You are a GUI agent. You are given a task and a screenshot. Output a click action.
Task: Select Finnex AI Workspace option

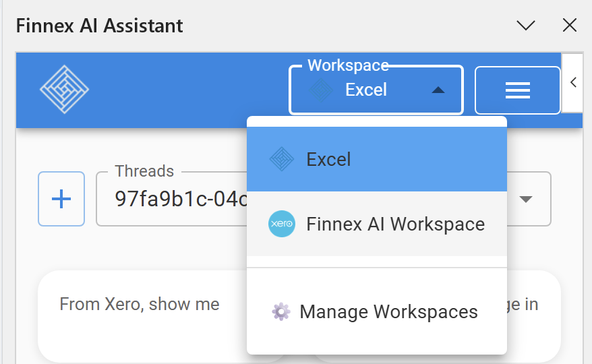[377, 224]
